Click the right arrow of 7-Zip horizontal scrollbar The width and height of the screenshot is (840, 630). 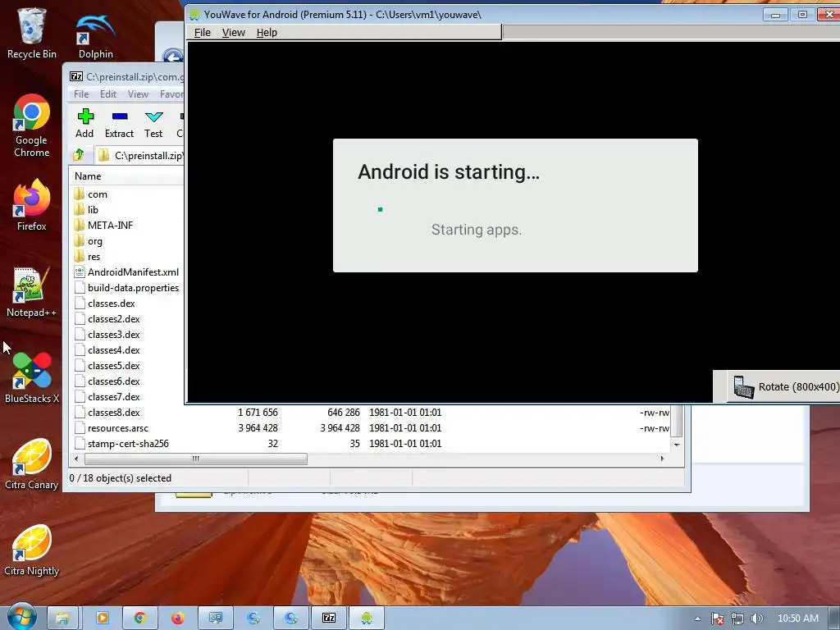(663, 459)
